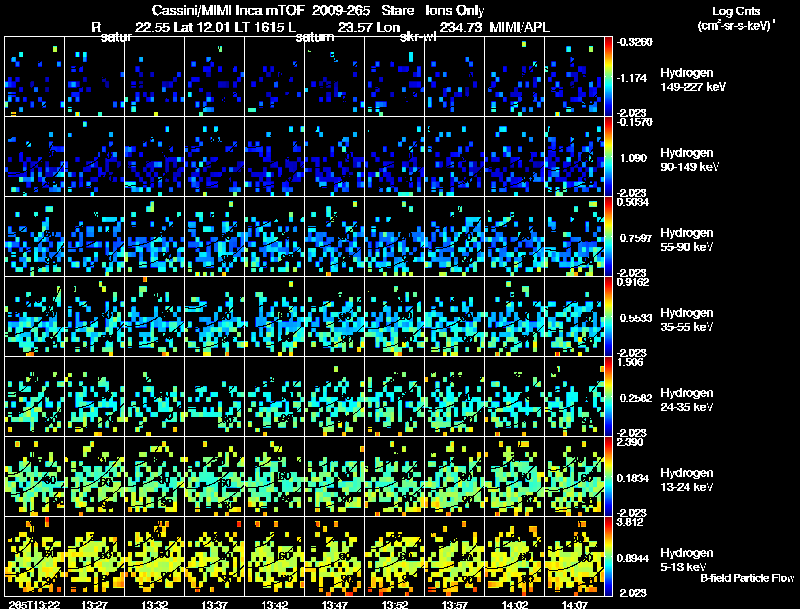Click the 'B-field Particle Flow' caption
The width and height of the screenshot is (800, 609).
747,578
